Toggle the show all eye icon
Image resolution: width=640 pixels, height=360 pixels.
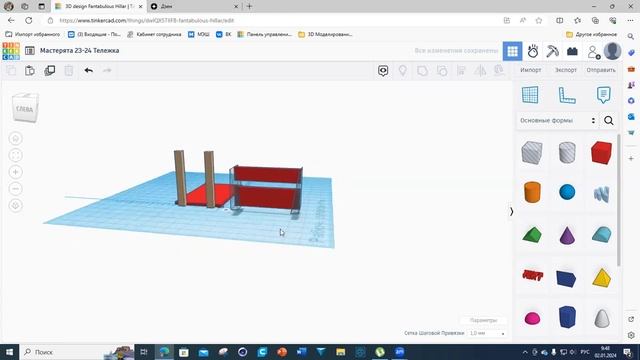click(x=383, y=71)
